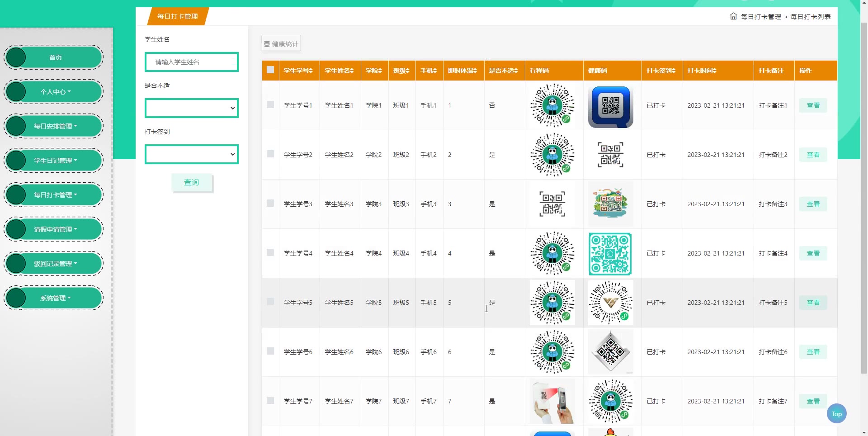Click the 打卡备注2 remark cell
The image size is (868, 436).
773,155
